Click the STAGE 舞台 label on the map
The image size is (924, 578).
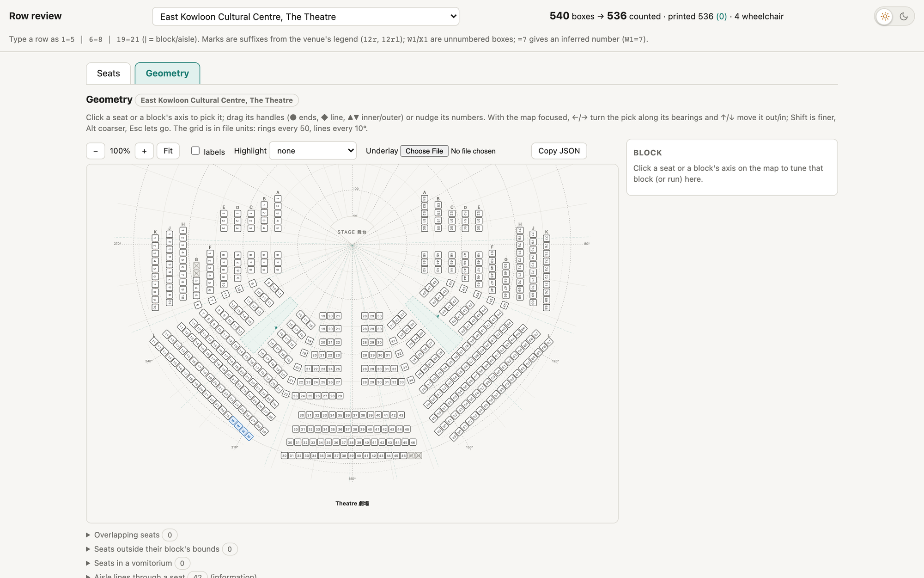pyautogui.click(x=352, y=232)
